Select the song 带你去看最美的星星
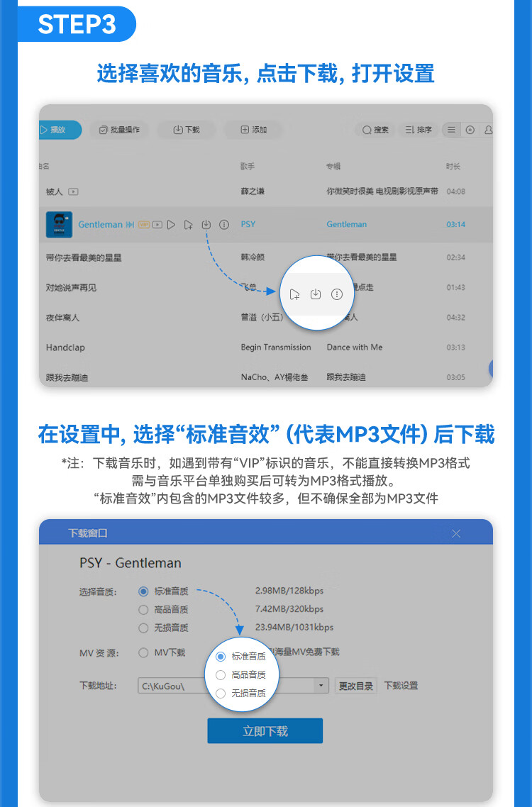This screenshot has height=807, width=532. [x=84, y=257]
